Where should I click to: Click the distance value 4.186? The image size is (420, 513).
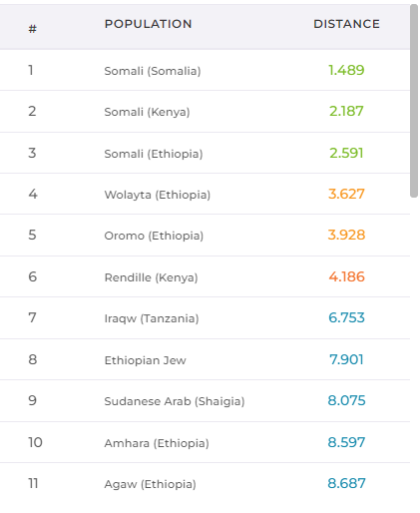click(x=346, y=276)
